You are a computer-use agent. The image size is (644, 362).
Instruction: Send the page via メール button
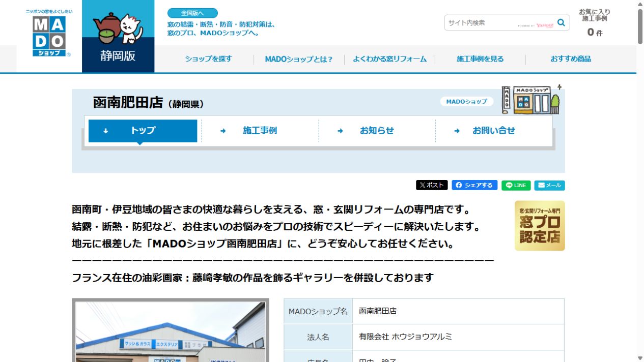pyautogui.click(x=550, y=185)
